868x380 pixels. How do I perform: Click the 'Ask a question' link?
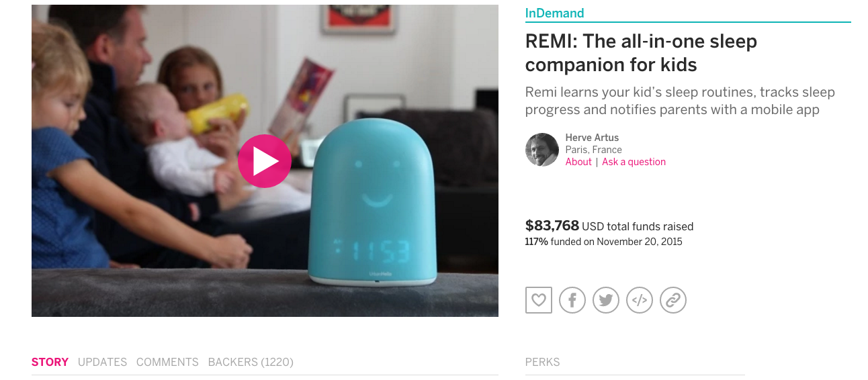point(634,162)
